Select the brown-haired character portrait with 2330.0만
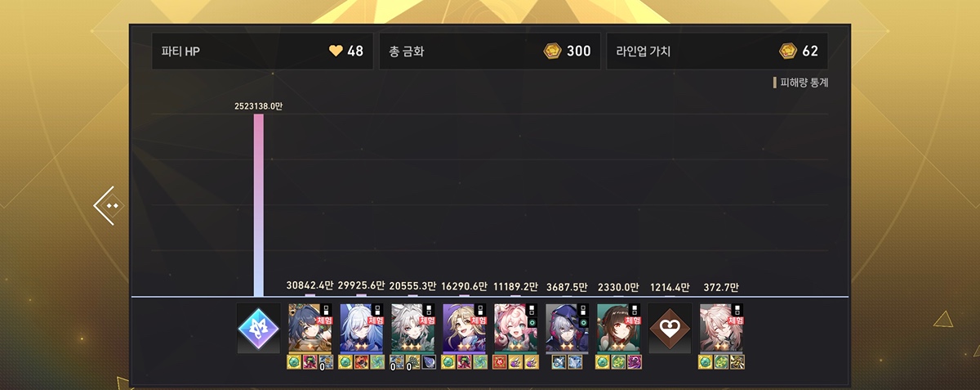Screen dimensions: 980x390 point(618,329)
